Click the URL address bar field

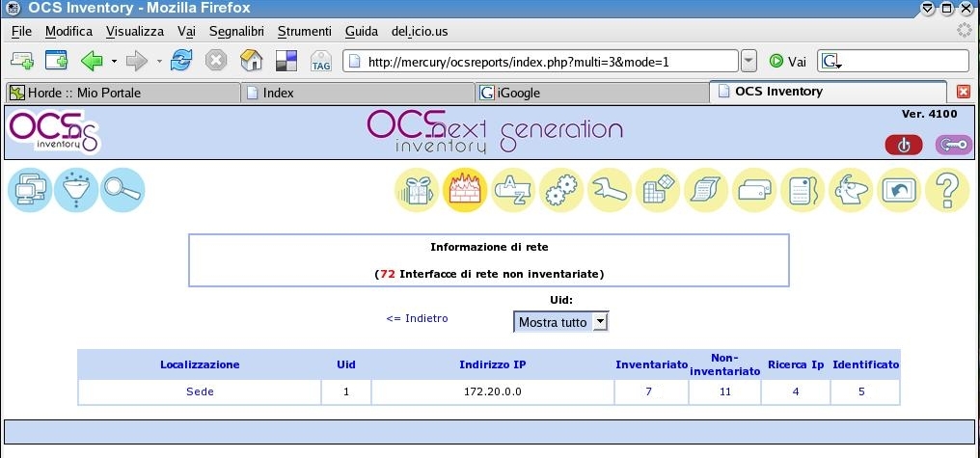point(540,61)
